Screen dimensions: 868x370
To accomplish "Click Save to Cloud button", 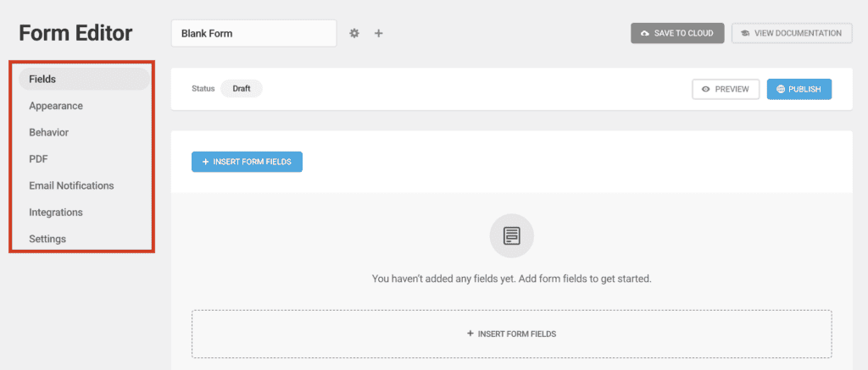I will (x=677, y=33).
